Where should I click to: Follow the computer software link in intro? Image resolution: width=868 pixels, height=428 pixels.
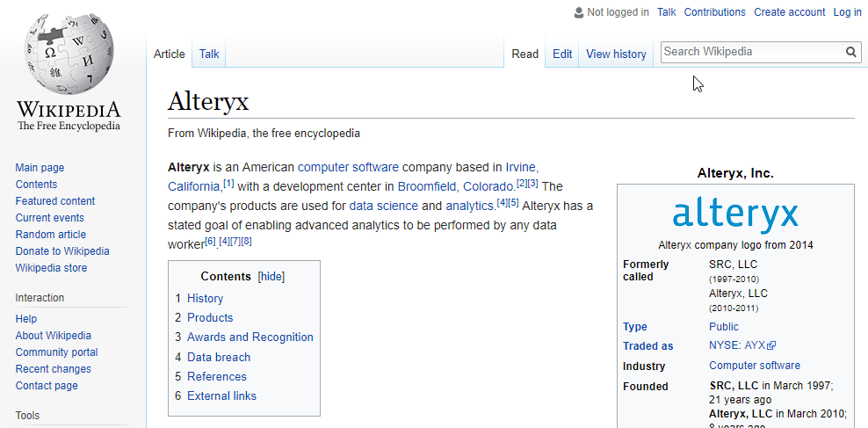348,167
